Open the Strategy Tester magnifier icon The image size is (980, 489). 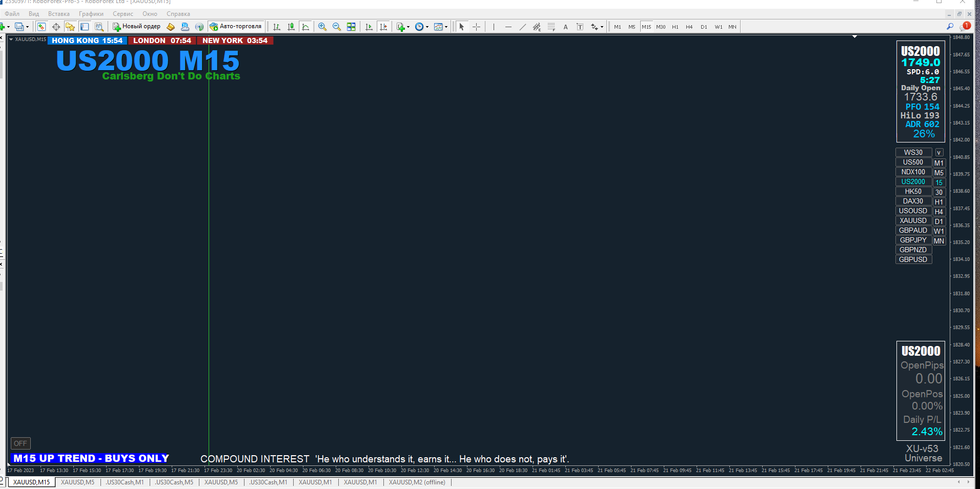tap(99, 27)
